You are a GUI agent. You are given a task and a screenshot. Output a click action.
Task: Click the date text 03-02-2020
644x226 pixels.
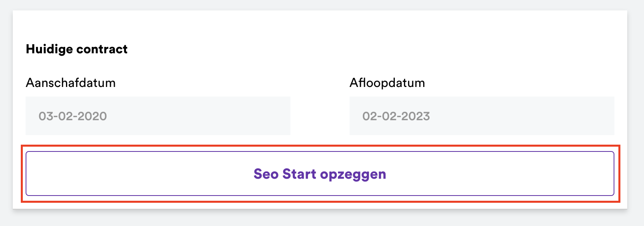(73, 116)
